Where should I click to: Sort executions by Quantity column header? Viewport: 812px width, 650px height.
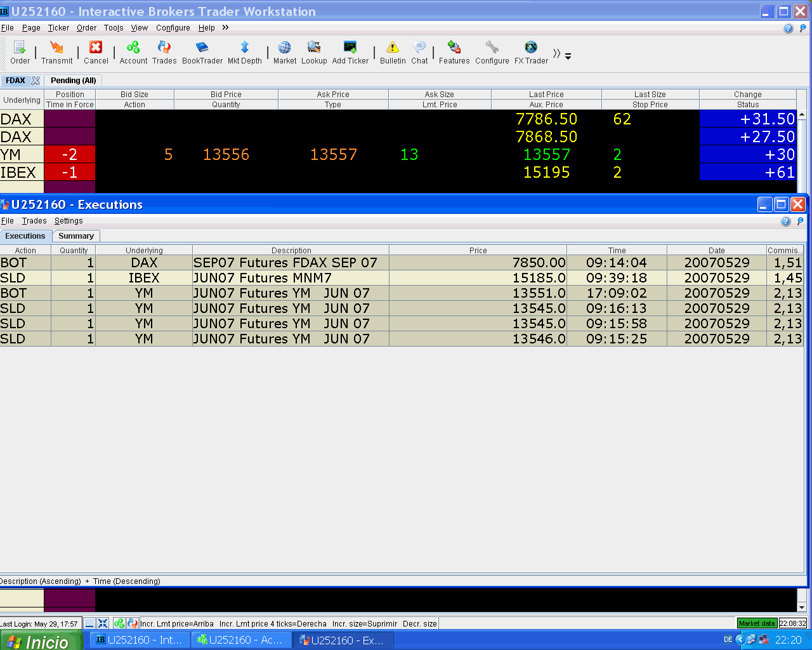coord(74,250)
